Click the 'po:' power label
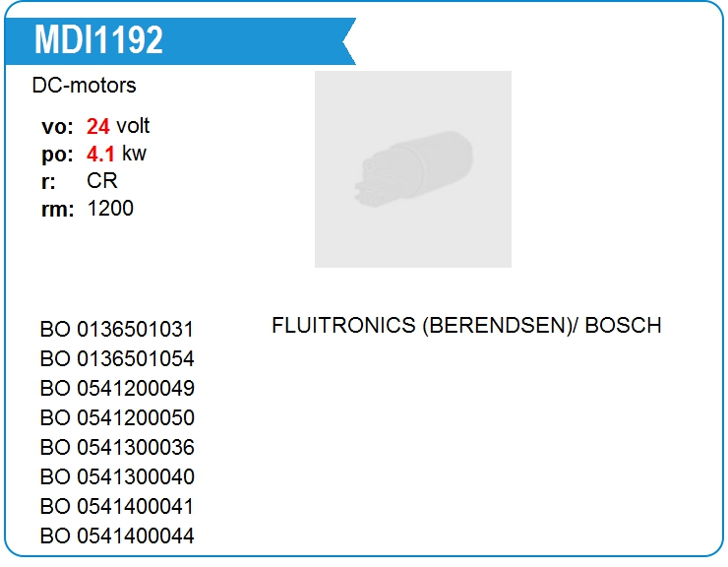 tap(57, 155)
